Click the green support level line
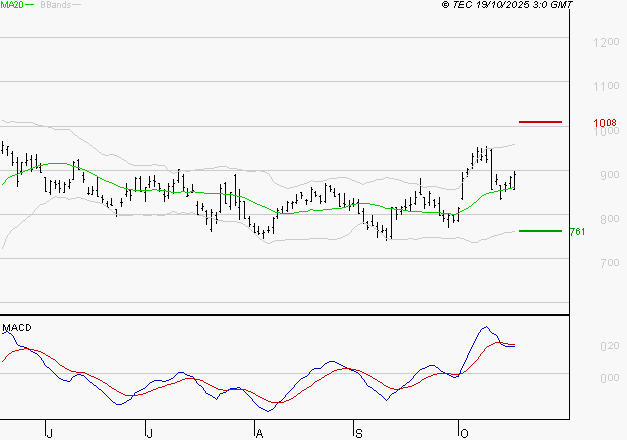This screenshot has height=440, width=627. coord(540,231)
